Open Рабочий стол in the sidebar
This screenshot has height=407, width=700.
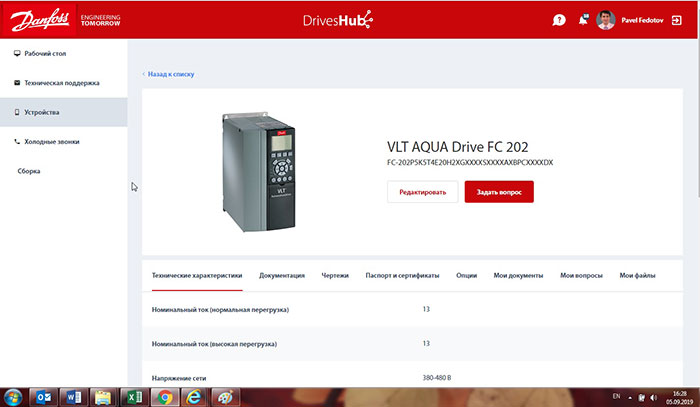coord(45,53)
